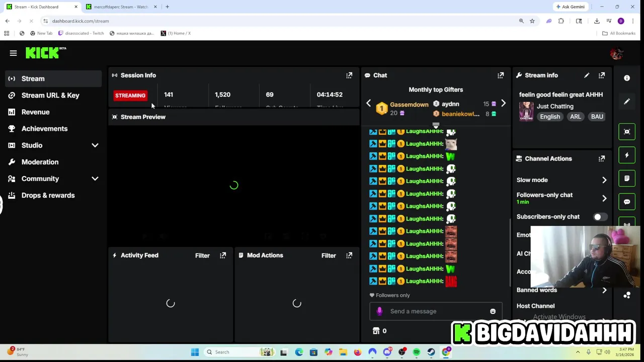Click the loading stream preview area
This screenshot has width=644, height=362.
coord(234,185)
